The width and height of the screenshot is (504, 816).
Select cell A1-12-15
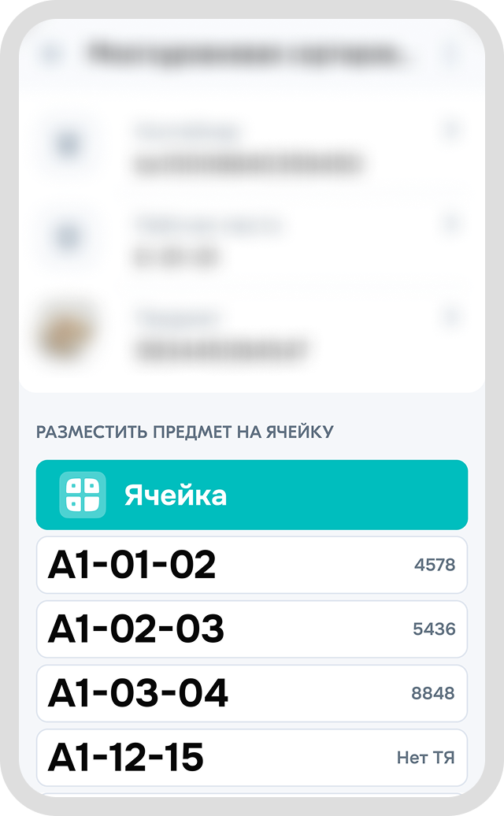click(126, 758)
